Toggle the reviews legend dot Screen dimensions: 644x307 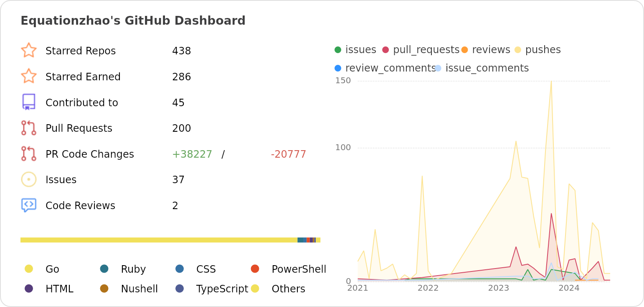[465, 50]
